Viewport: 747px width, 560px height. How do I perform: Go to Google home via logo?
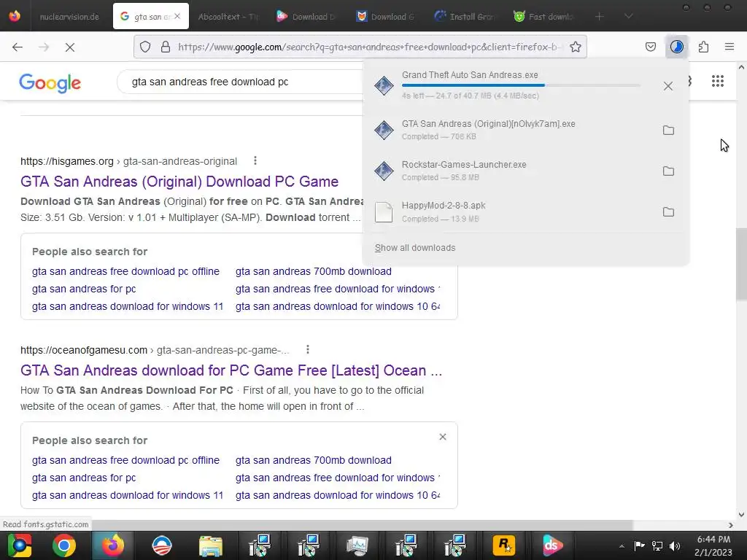[x=50, y=83]
